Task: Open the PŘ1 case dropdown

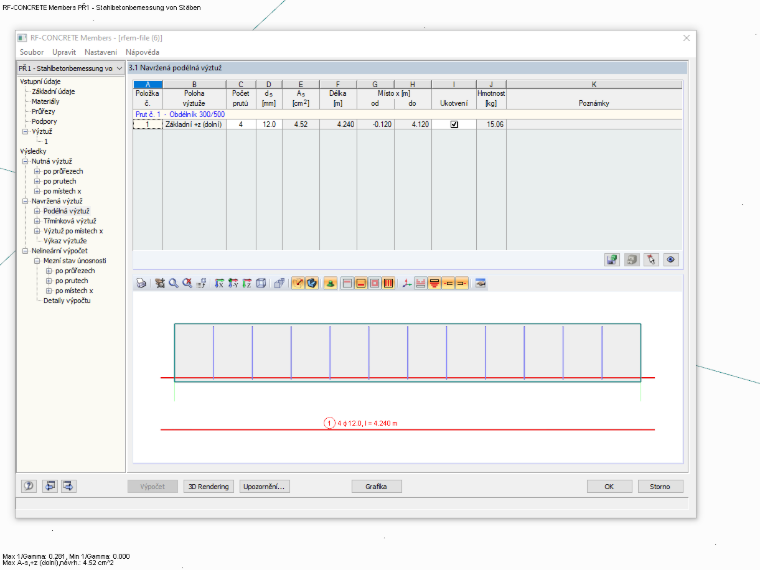Action: 119,68
